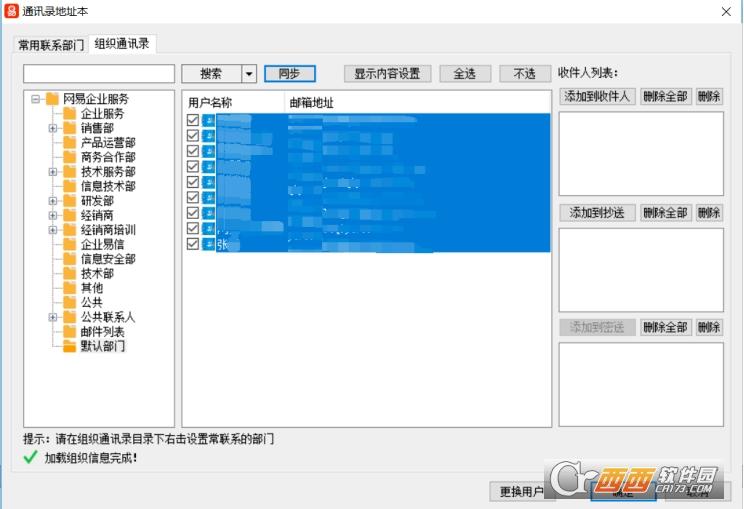
Task: Expand the 技术服务部 tree node
Action: coord(53,172)
